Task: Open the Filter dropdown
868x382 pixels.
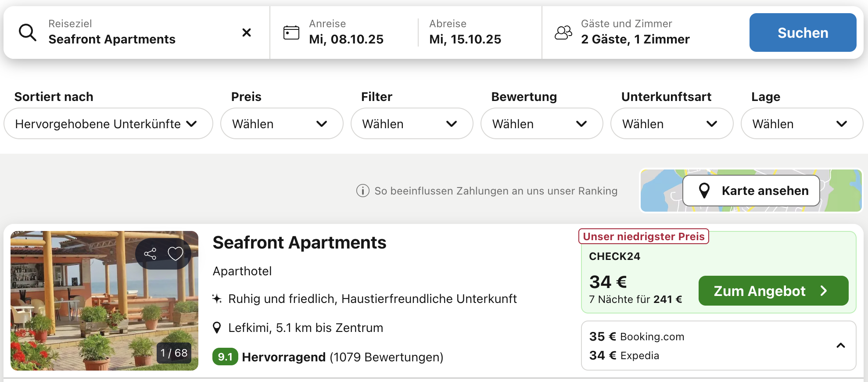Action: (412, 124)
